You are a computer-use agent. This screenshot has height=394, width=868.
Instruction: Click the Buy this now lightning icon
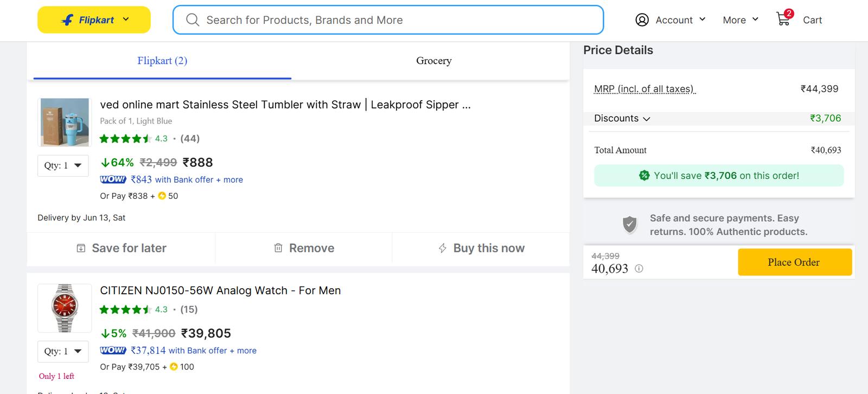click(443, 248)
